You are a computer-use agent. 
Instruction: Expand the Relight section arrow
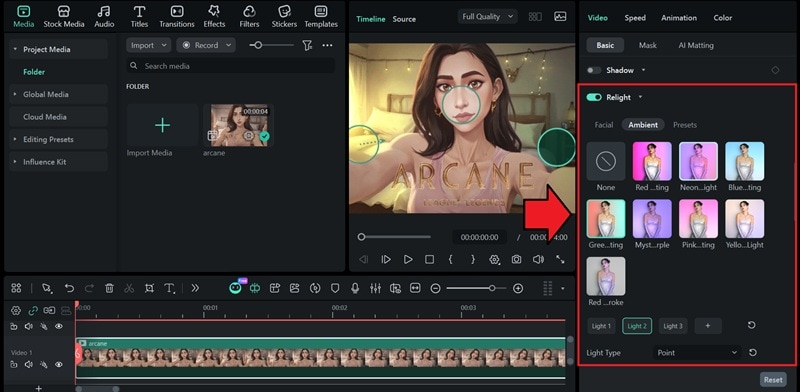click(640, 97)
